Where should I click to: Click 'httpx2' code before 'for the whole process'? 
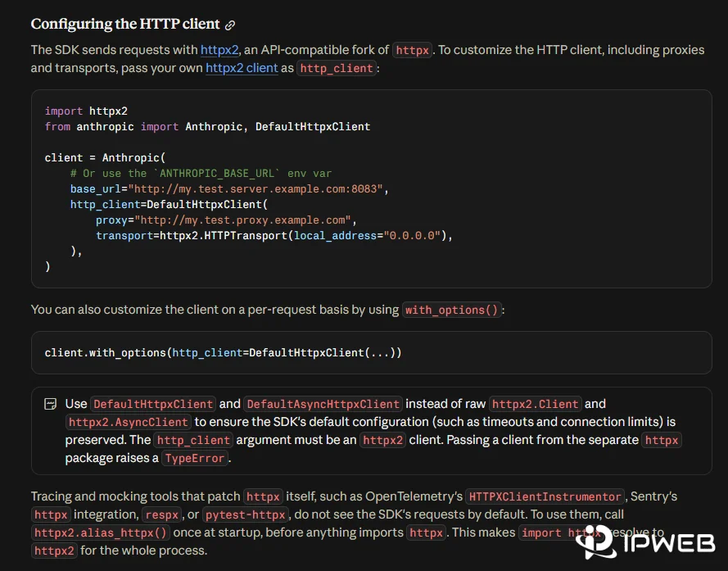[x=54, y=551]
